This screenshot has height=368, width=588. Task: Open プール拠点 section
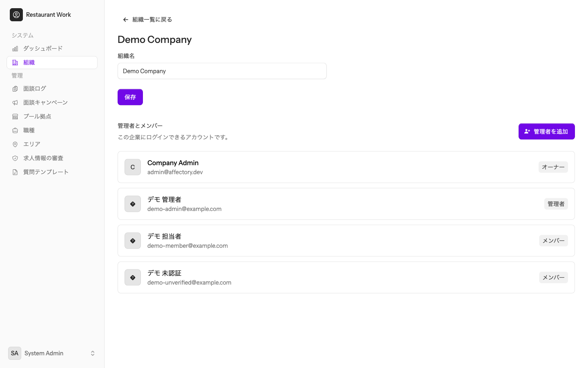tap(52, 117)
